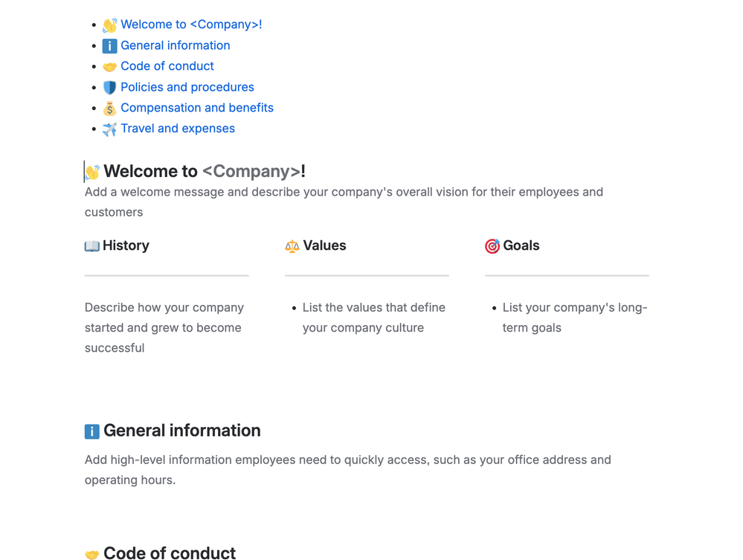Image resolution: width=743 pixels, height=560 pixels.
Task: Click the Code of conduct section heading
Action: tap(170, 553)
